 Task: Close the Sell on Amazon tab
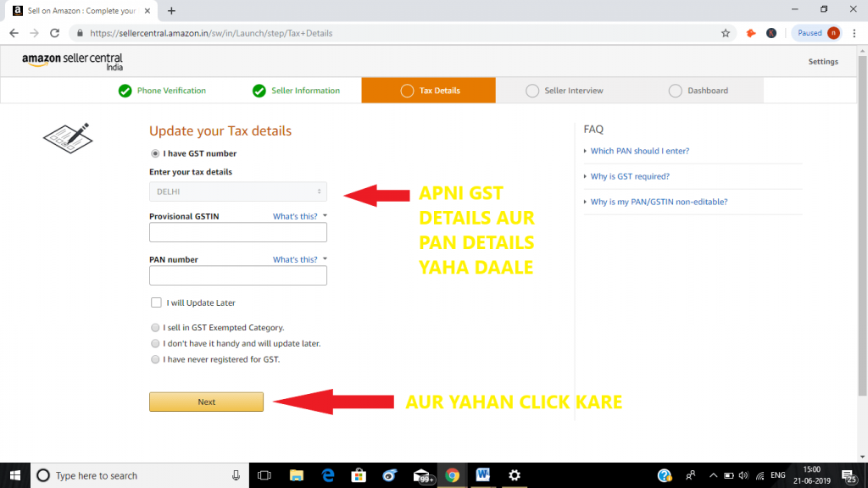(x=147, y=10)
